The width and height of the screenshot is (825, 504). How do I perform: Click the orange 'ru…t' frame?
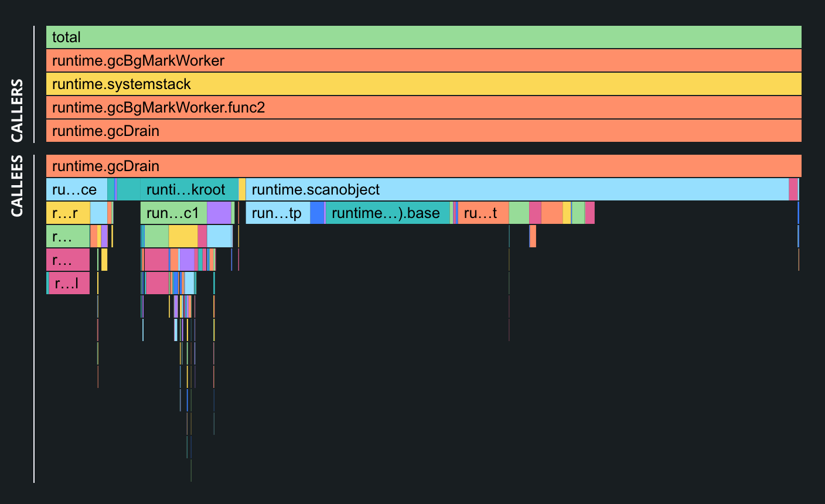pyautogui.click(x=483, y=213)
